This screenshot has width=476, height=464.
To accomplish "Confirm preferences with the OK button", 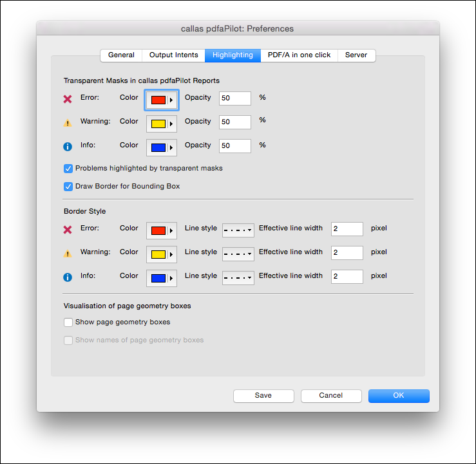I will click(x=399, y=396).
